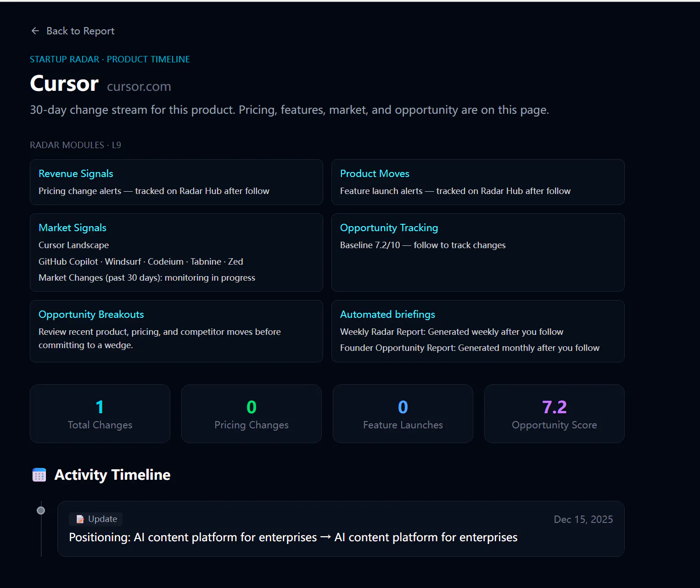The height and width of the screenshot is (588, 700).
Task: Click the Update tag on timeline entry
Action: click(96, 519)
